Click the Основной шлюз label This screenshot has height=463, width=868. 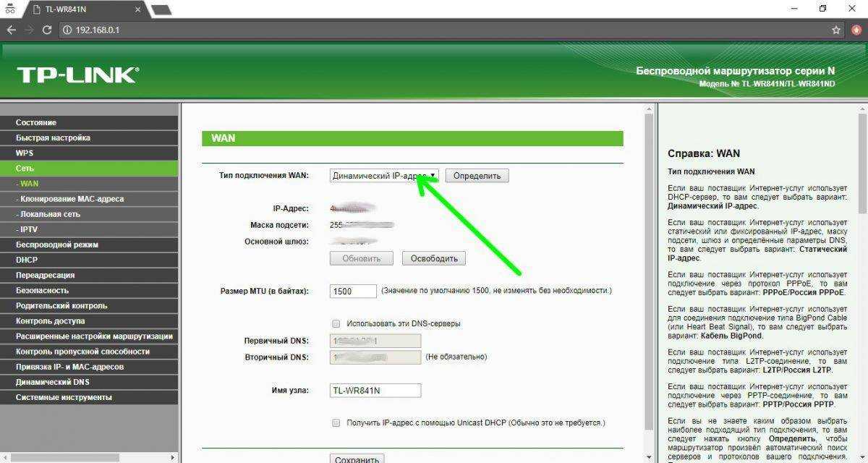click(x=276, y=242)
